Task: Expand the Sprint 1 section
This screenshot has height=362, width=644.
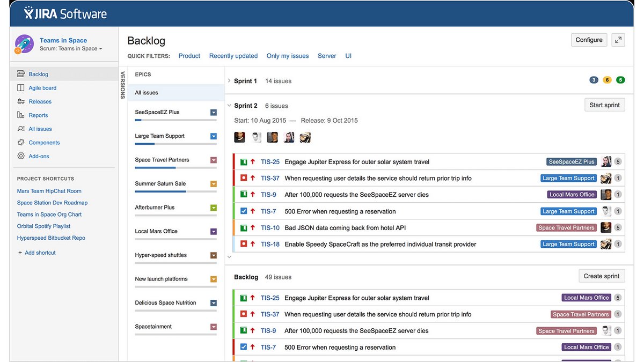Action: (229, 81)
